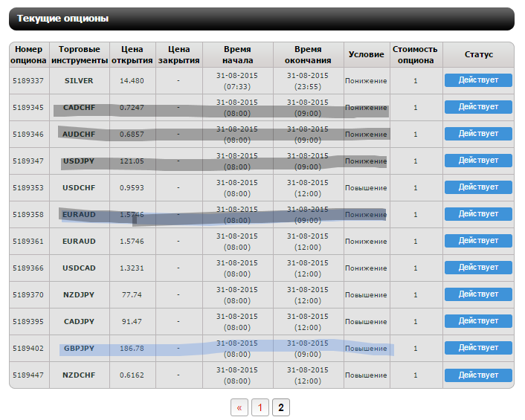Select option number 5189370
The image size is (525, 420).
coord(28,295)
